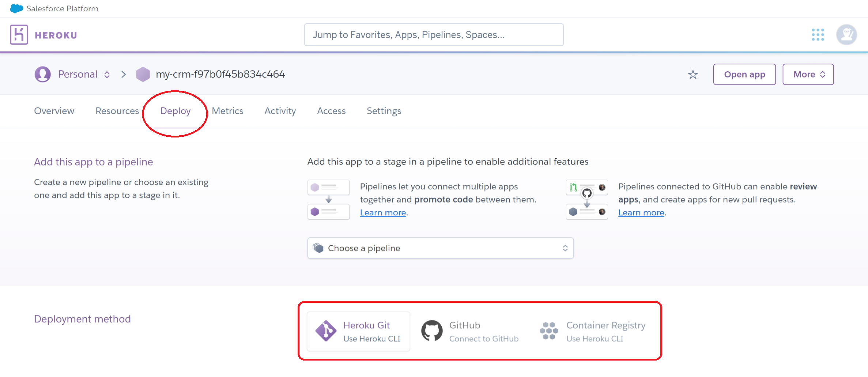
Task: Click the Heroku Git diamond icon
Action: tap(326, 331)
